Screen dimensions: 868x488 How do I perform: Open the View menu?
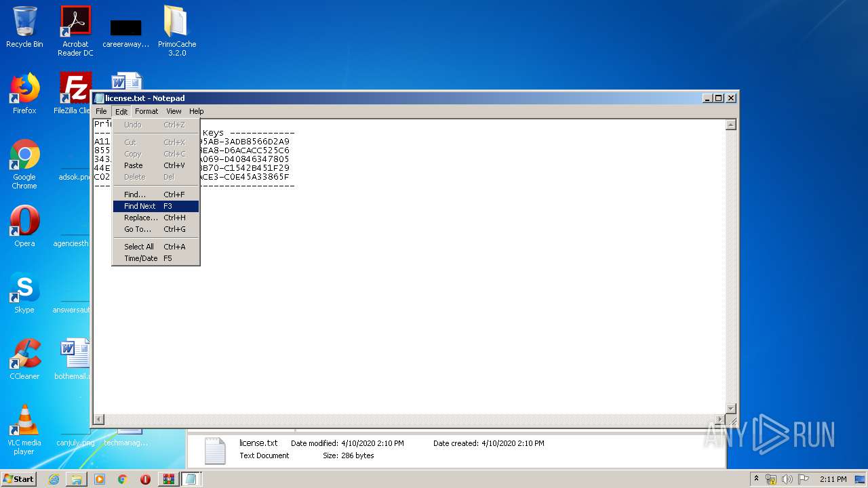pyautogui.click(x=174, y=111)
